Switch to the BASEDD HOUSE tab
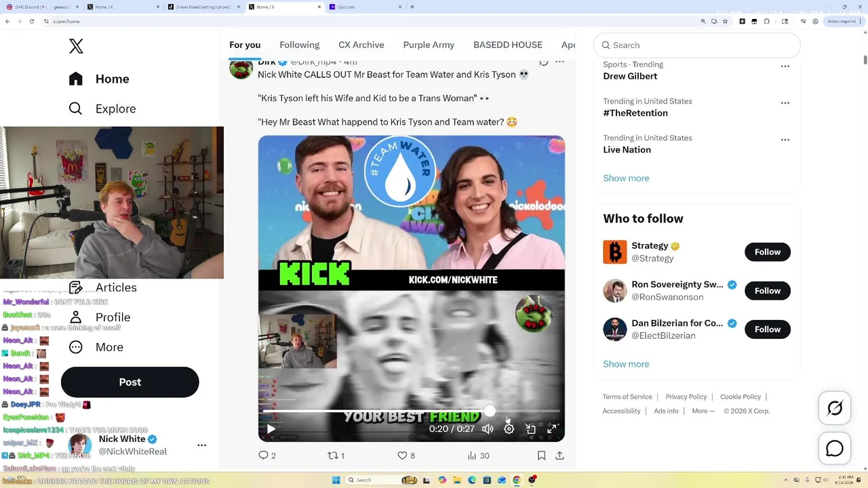This screenshot has width=868, height=488. click(508, 45)
